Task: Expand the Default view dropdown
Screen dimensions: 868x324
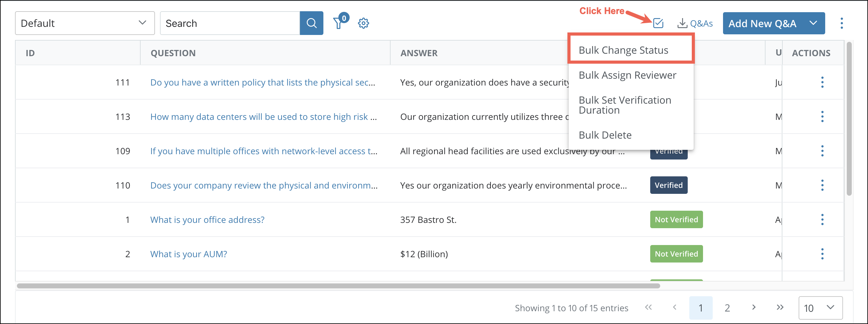Action: pos(85,23)
